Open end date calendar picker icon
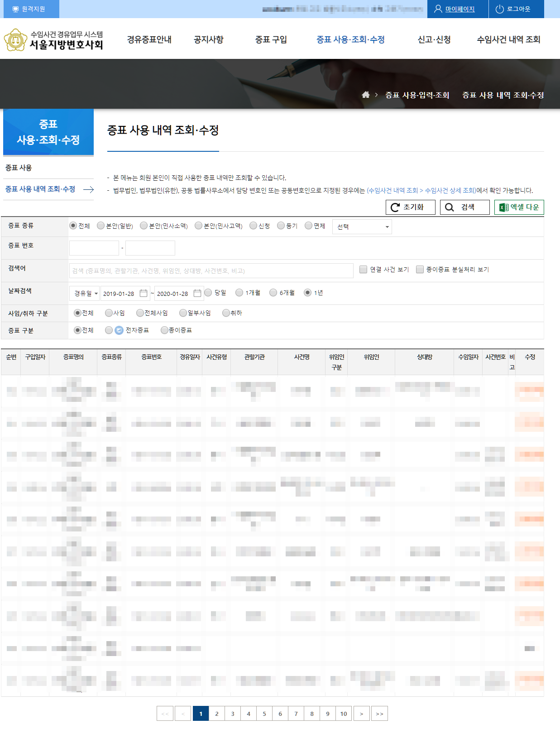560x729 pixels. (197, 293)
